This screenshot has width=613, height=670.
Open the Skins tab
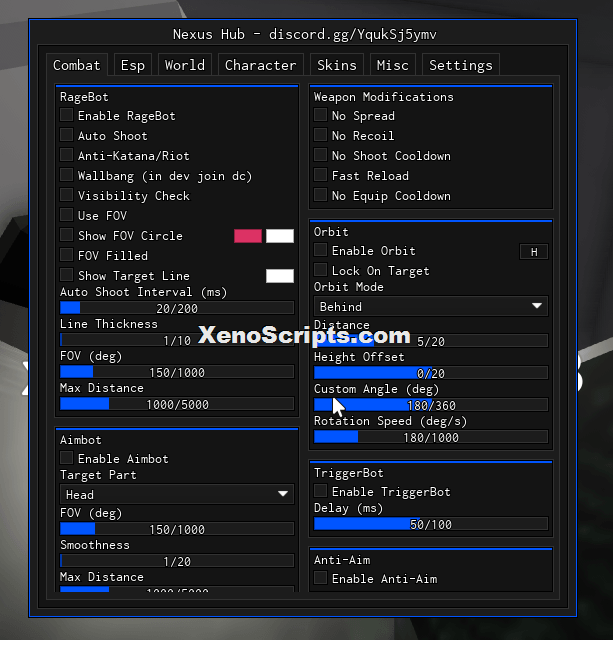pyautogui.click(x=337, y=65)
